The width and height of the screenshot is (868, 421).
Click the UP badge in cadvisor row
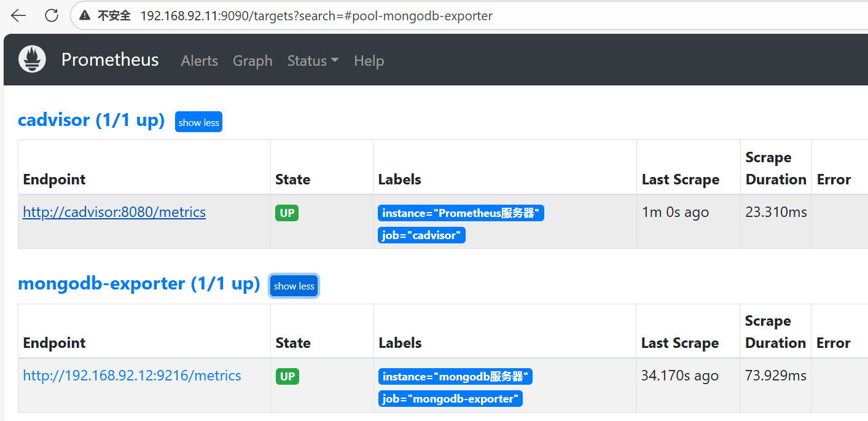[287, 213]
